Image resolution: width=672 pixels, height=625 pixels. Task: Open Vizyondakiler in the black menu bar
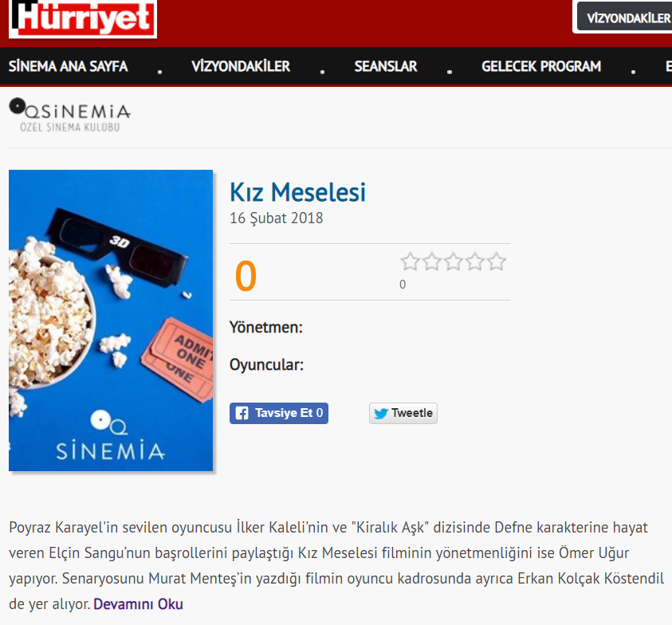pyautogui.click(x=241, y=66)
